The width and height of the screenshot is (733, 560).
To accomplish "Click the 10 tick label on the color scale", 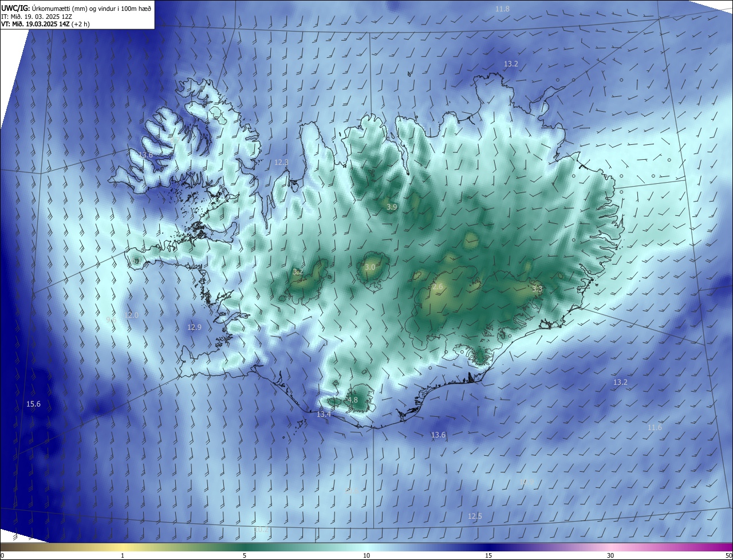I will [x=366, y=555].
